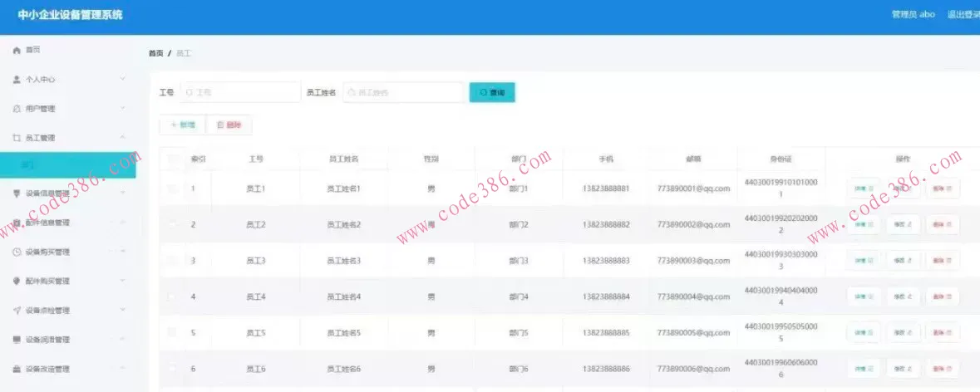Tick the checkbox for row 员工2
This screenshot has width=980, height=392.
(173, 224)
